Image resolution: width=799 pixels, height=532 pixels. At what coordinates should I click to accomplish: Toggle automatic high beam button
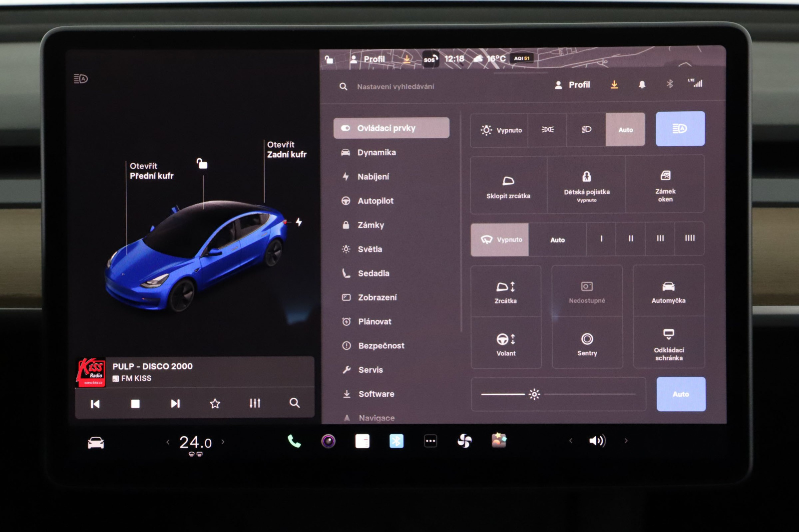pyautogui.click(x=680, y=129)
